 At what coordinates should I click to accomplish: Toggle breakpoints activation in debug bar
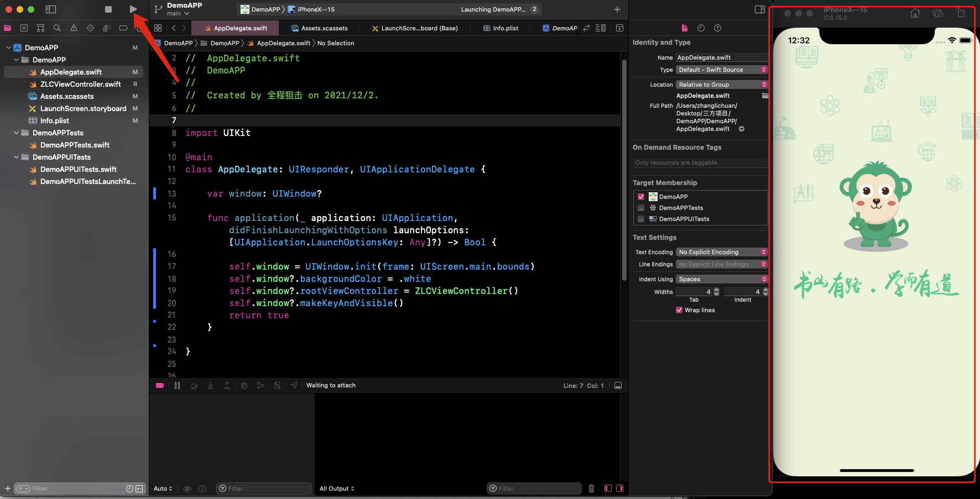160,386
